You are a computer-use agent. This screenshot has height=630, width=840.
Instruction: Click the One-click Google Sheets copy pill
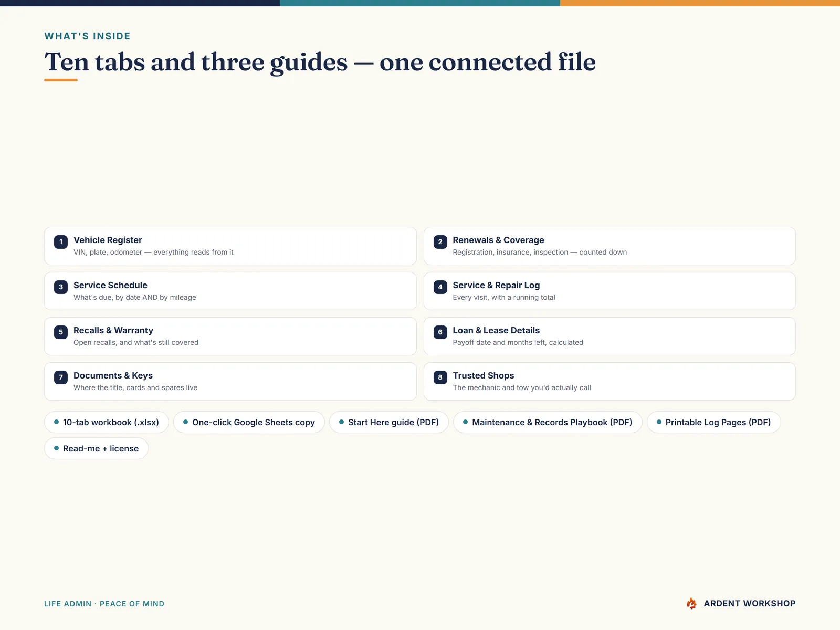tap(249, 422)
